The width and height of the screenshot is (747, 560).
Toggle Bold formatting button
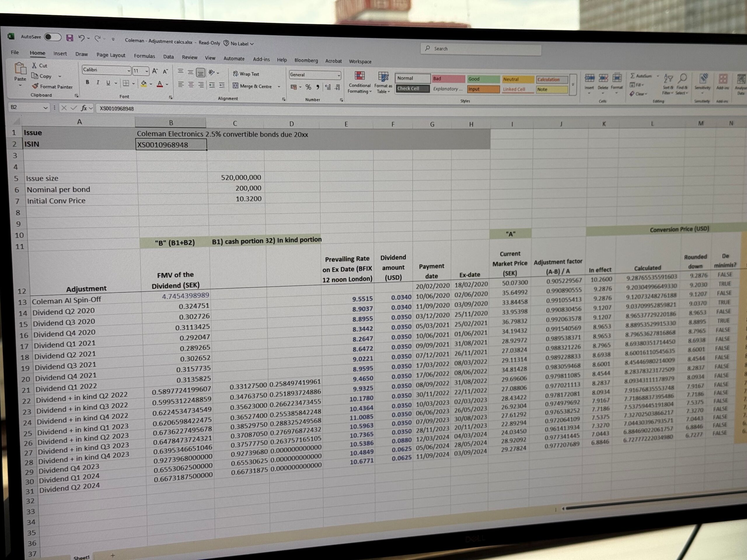pyautogui.click(x=88, y=82)
